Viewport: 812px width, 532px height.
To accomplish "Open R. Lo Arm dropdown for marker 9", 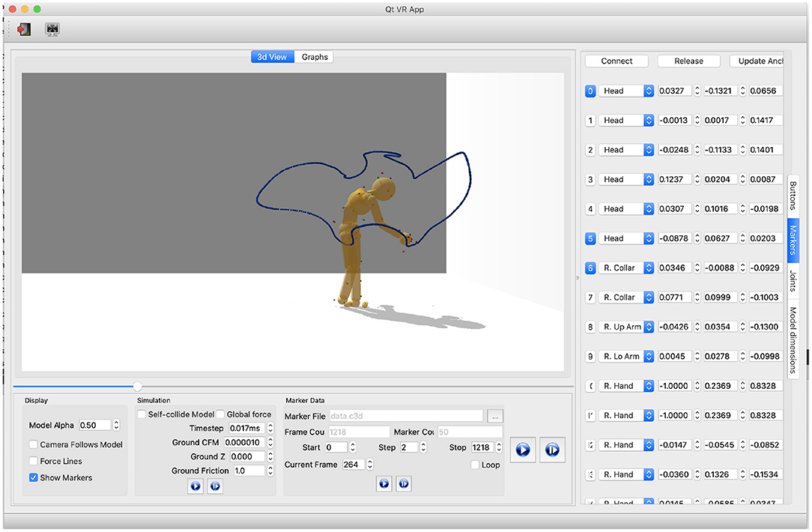I will pyautogui.click(x=626, y=357).
